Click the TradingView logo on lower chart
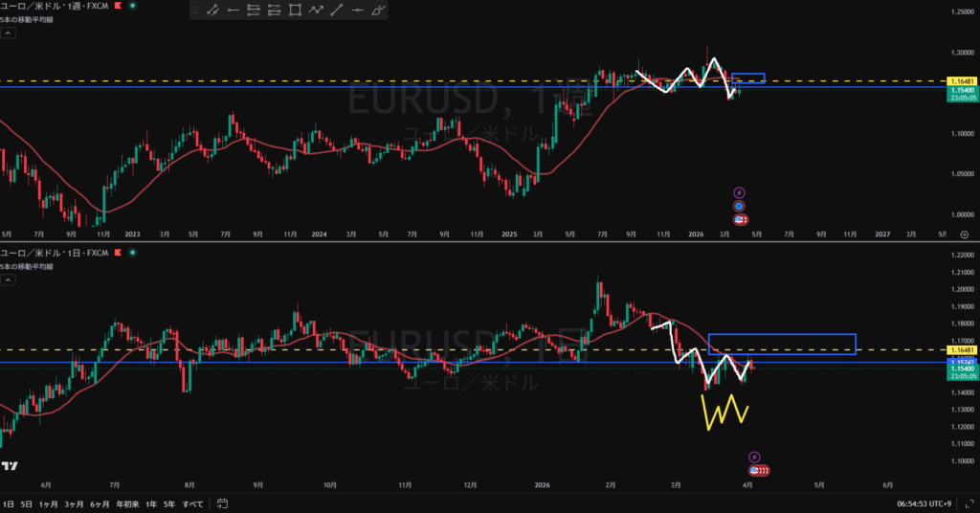The width and height of the screenshot is (980, 513). point(10,466)
